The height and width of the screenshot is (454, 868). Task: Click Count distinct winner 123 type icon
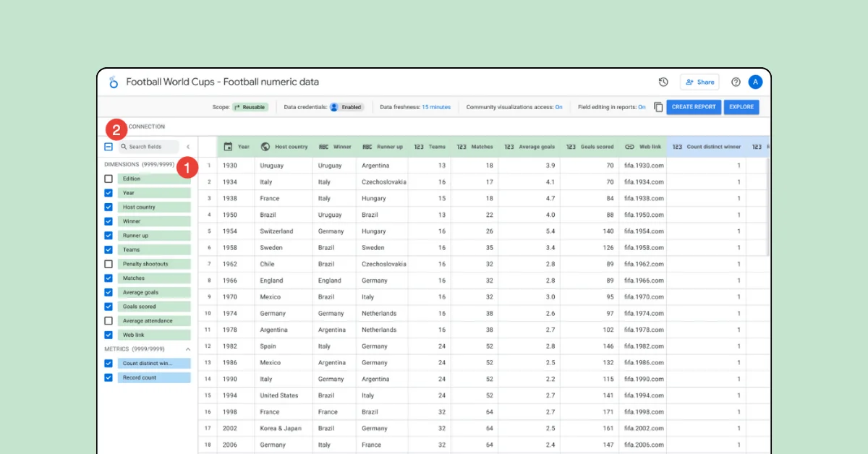[677, 147]
